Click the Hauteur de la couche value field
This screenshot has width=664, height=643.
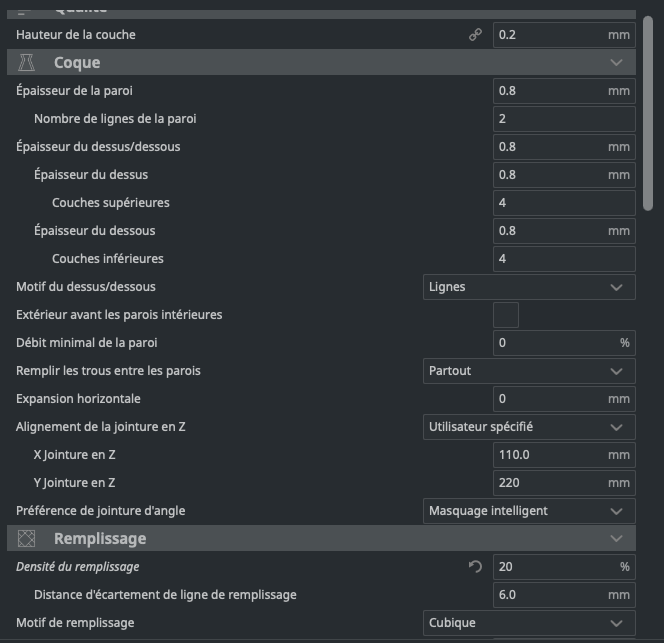(x=550, y=35)
